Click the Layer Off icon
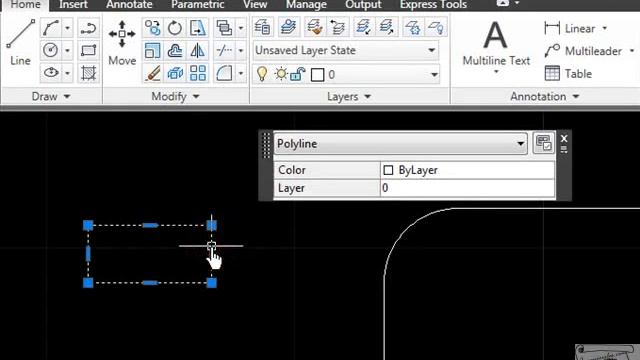The width and height of the screenshot is (640, 360). point(436,27)
